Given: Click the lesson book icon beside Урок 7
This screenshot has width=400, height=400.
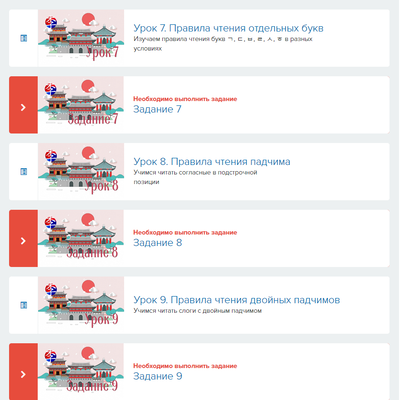Looking at the screenshot, I should 23,38.
